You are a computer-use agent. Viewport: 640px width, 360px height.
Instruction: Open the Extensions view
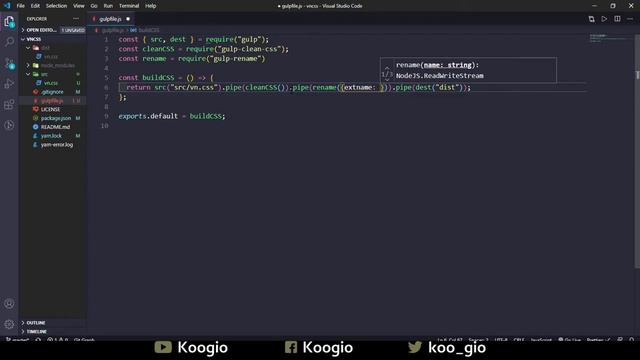point(9,104)
